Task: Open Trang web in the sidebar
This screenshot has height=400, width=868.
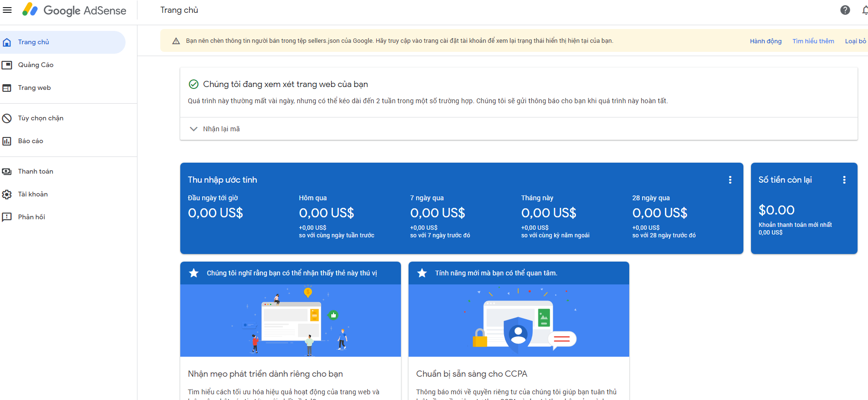Action: coord(63,88)
